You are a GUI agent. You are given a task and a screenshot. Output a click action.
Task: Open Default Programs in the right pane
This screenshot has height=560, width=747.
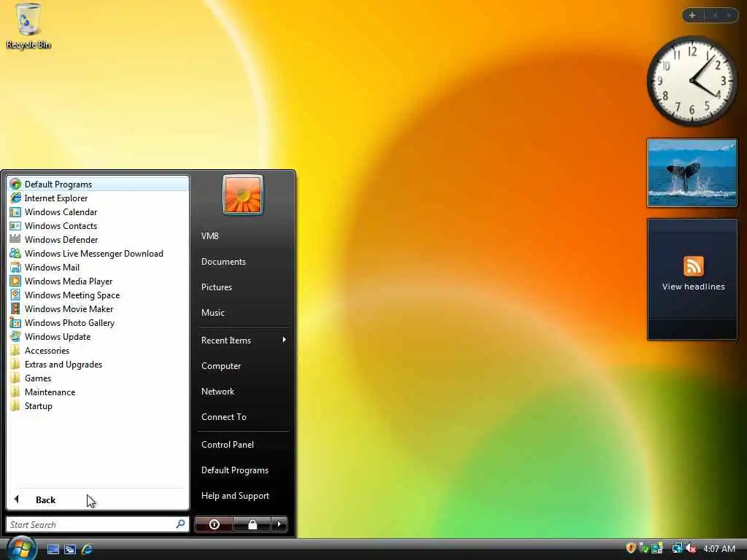pyautogui.click(x=243, y=470)
